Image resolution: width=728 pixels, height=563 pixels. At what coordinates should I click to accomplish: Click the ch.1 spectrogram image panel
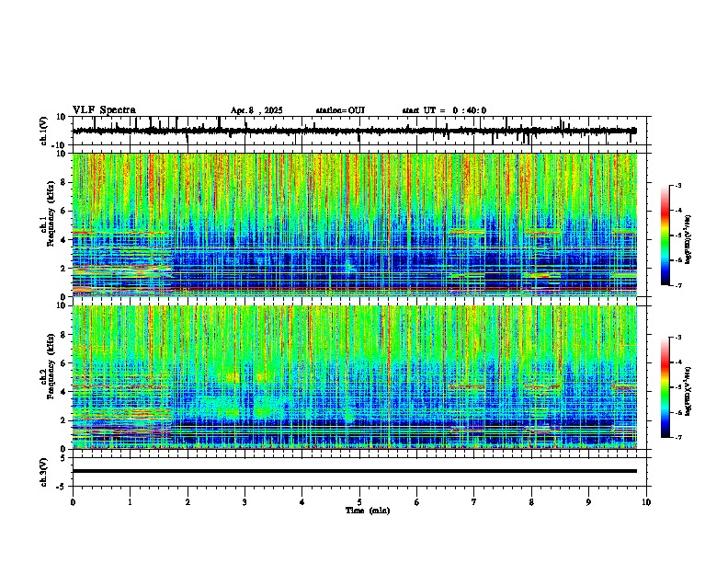355,224
